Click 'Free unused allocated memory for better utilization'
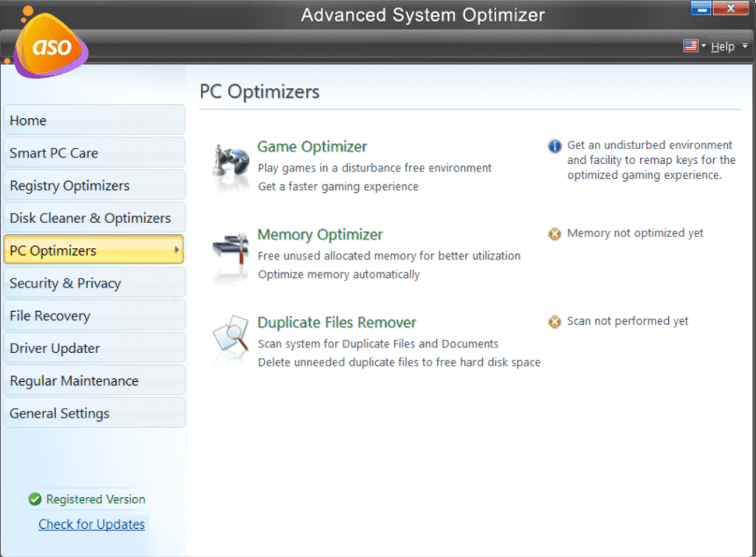 pyautogui.click(x=389, y=256)
